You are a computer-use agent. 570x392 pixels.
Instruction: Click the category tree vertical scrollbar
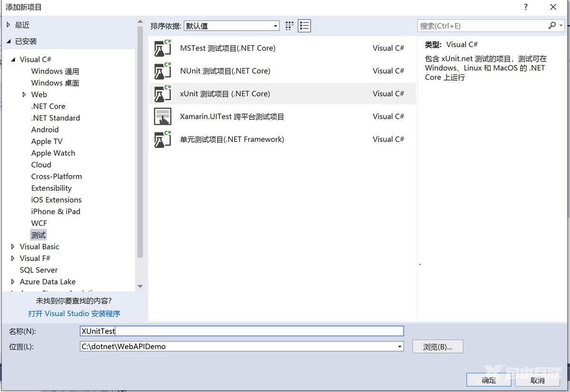pyautogui.click(x=140, y=142)
